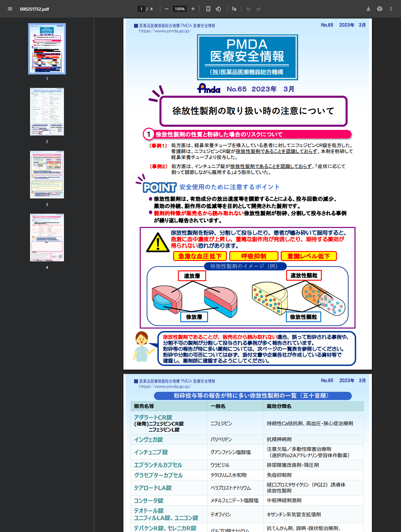Click the title 徐放性製剤の取り扱い時の注意について
The width and height of the screenshot is (401, 532).
[253, 111]
